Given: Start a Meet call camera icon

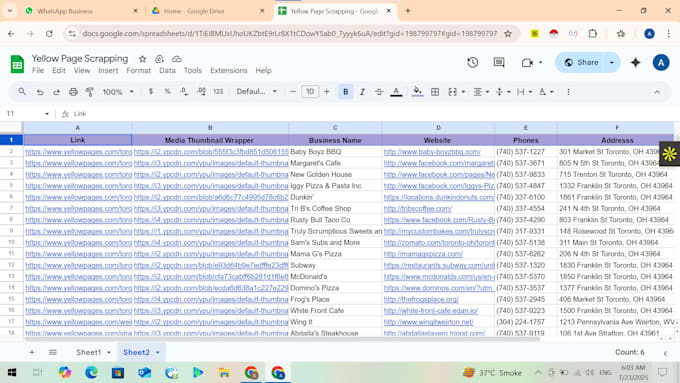Looking at the screenshot, I should [527, 62].
